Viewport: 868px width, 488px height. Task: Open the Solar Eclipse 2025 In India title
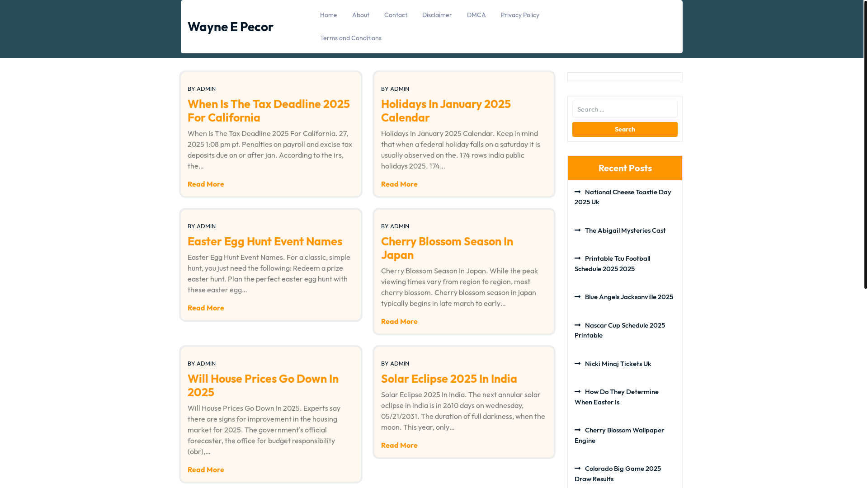point(449,378)
